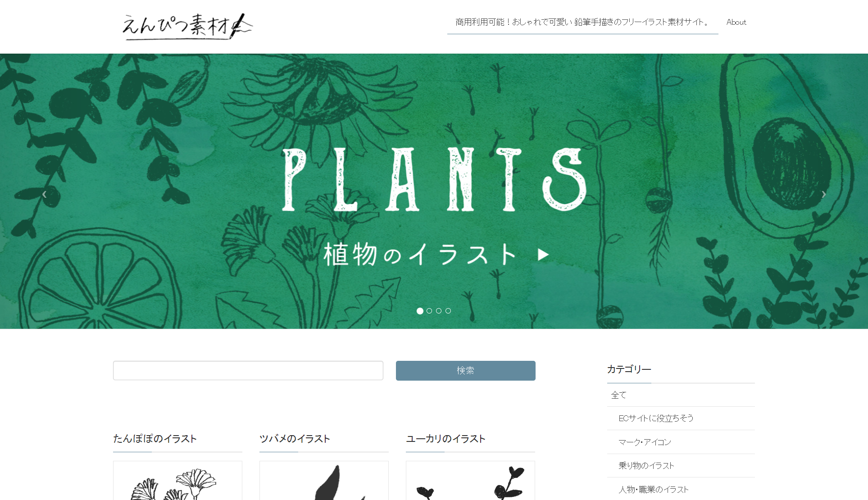Click the play triangle beside 植物のイラスト
868x500 pixels.
[543, 255]
